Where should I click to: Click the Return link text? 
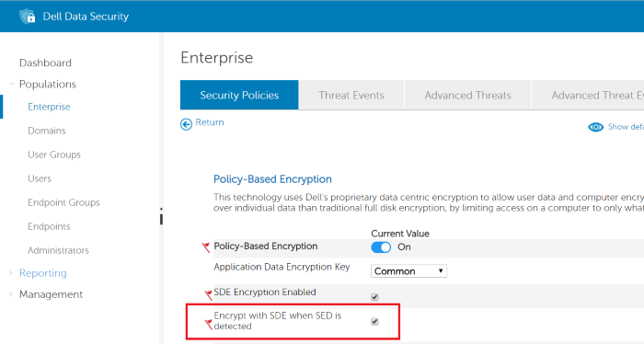point(210,122)
